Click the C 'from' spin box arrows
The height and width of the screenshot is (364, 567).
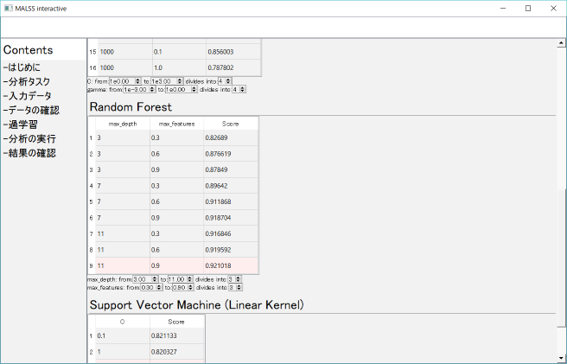point(137,81)
